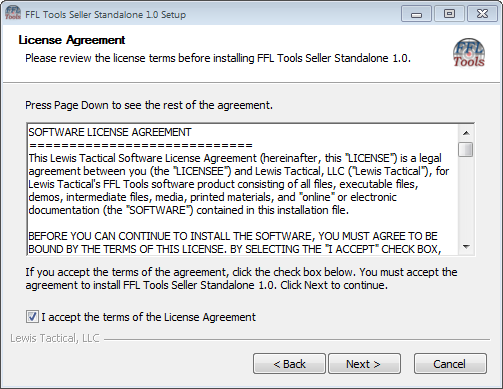Viewport: 503px width, 389px height.
Task: Click the FFL Tools title bar icon
Action: pos(13,13)
